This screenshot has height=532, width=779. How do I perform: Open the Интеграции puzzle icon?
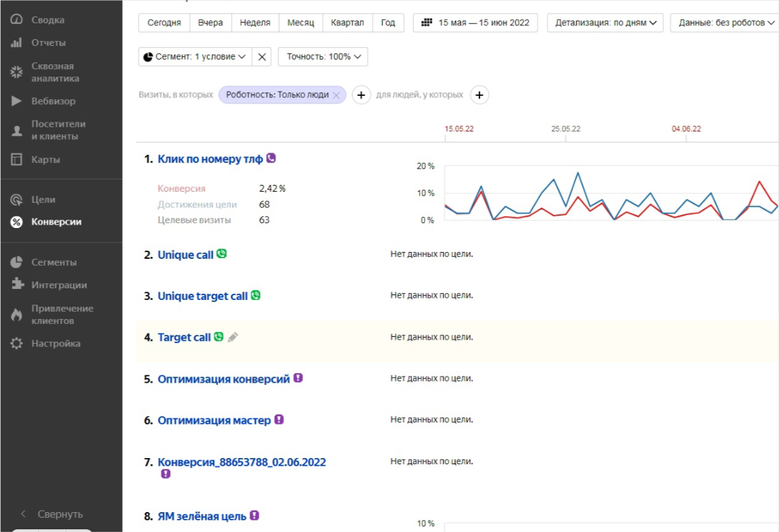point(17,283)
